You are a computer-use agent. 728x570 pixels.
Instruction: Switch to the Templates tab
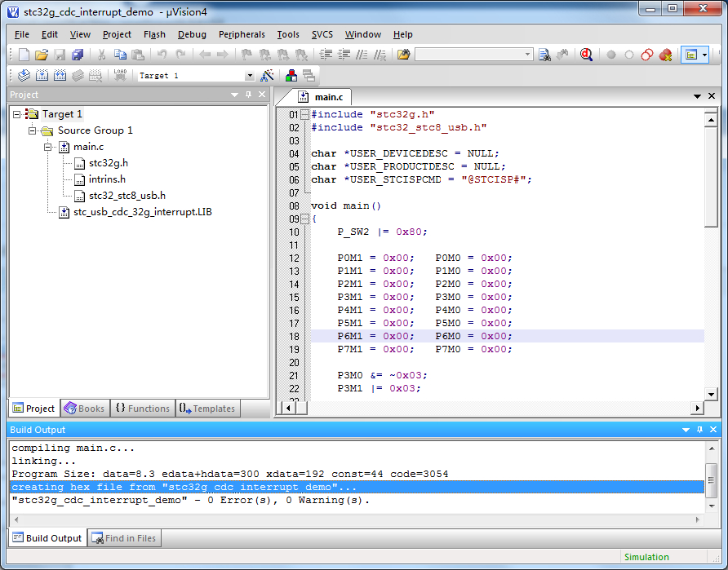pyautogui.click(x=208, y=409)
